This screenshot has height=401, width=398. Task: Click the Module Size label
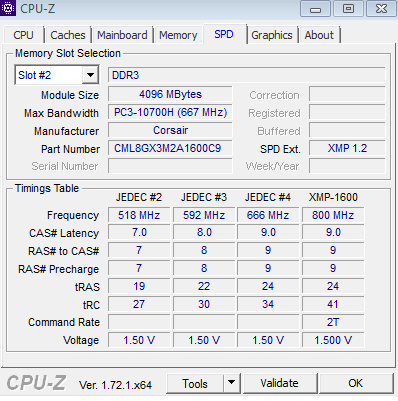[70, 95]
